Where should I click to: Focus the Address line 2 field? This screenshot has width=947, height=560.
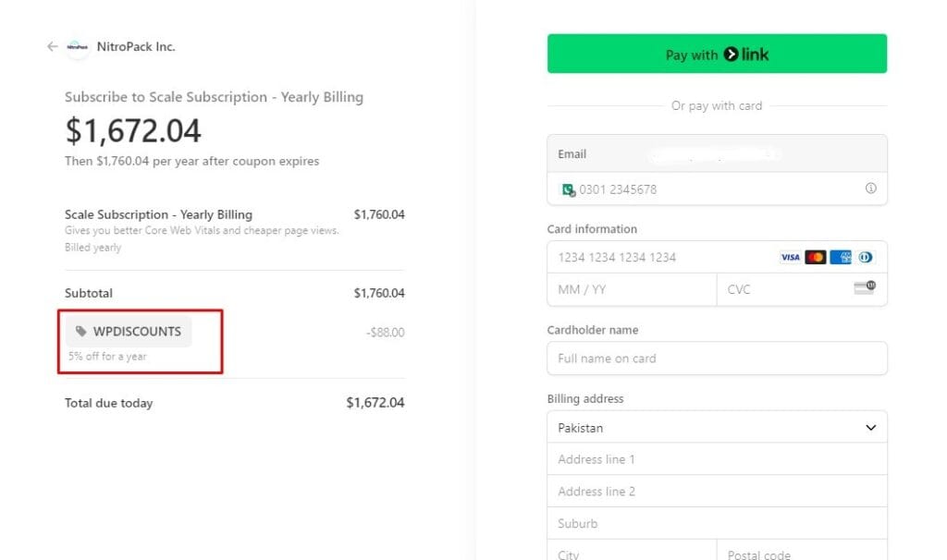[x=717, y=492]
